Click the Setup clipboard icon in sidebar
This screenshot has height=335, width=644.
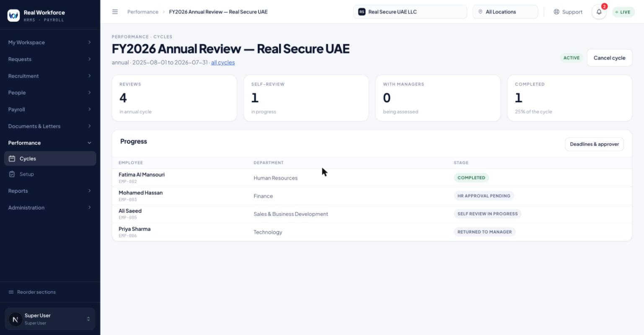[x=12, y=174]
